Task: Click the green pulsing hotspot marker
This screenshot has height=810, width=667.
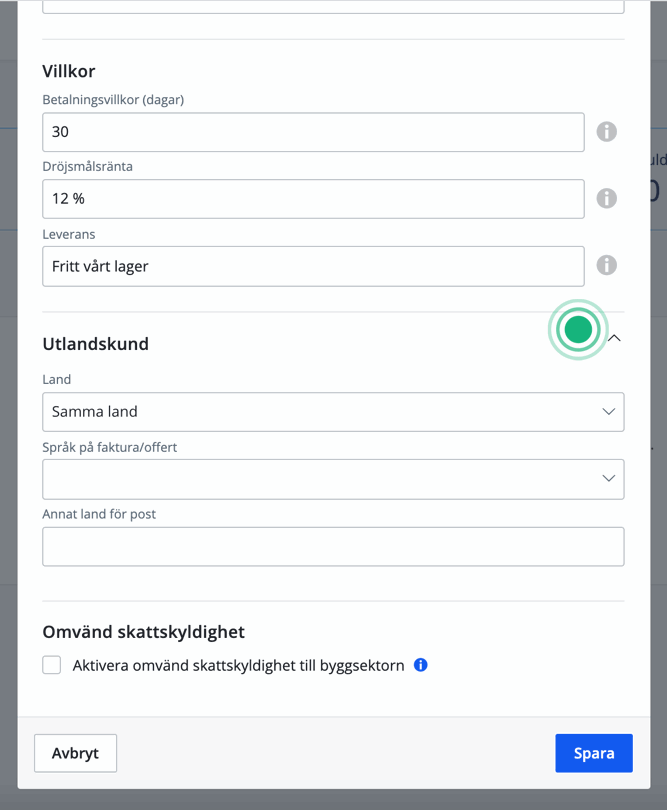Action: point(578,329)
